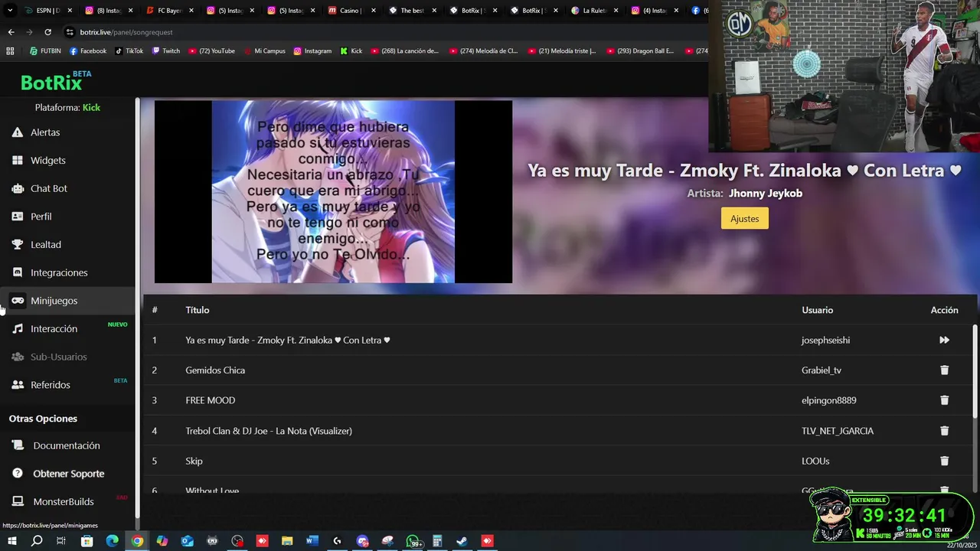The image size is (980, 551).
Task: Open Chrome apps grid in bookmarks bar
Action: click(10, 51)
